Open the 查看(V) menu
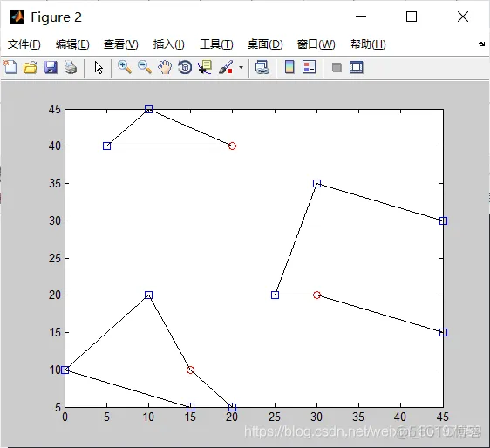 pyautogui.click(x=121, y=44)
